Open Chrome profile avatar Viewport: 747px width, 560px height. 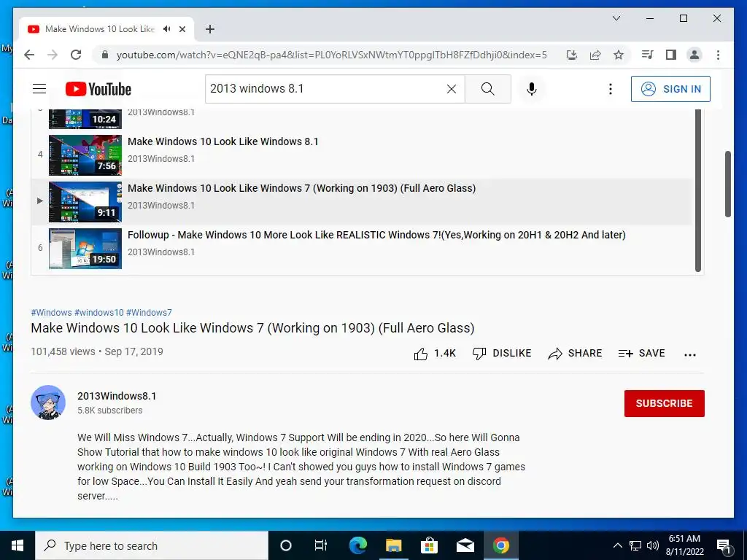tap(694, 55)
